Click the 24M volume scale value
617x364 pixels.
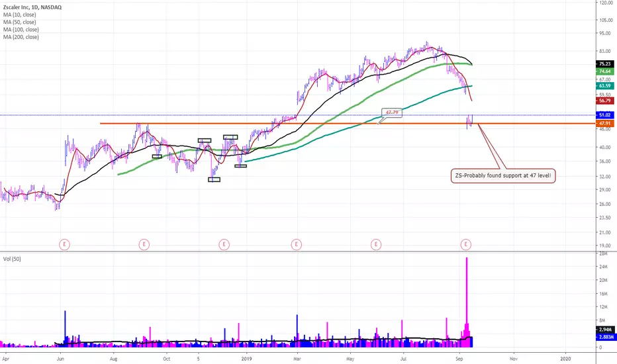[604, 267]
